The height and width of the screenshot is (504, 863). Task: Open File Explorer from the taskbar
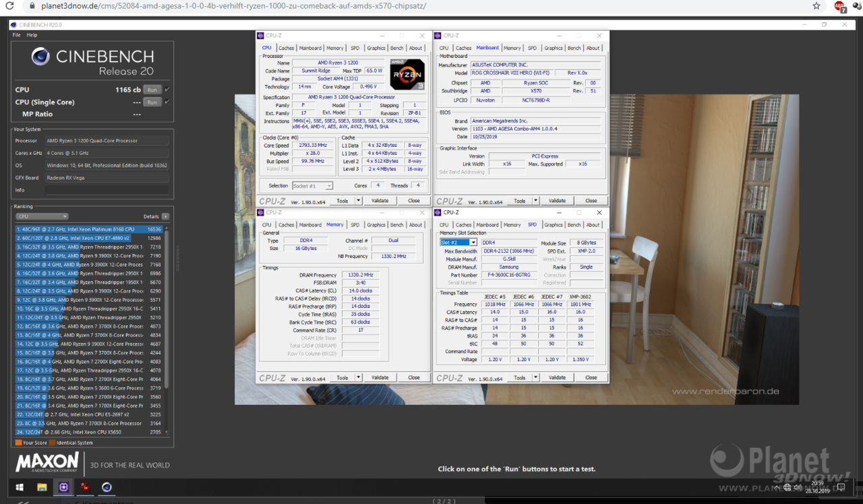click(42, 486)
